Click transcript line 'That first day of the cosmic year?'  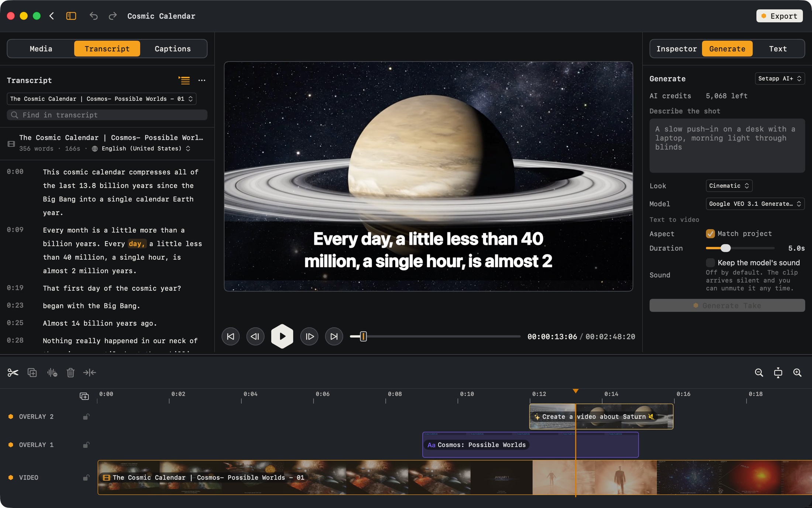(112, 288)
